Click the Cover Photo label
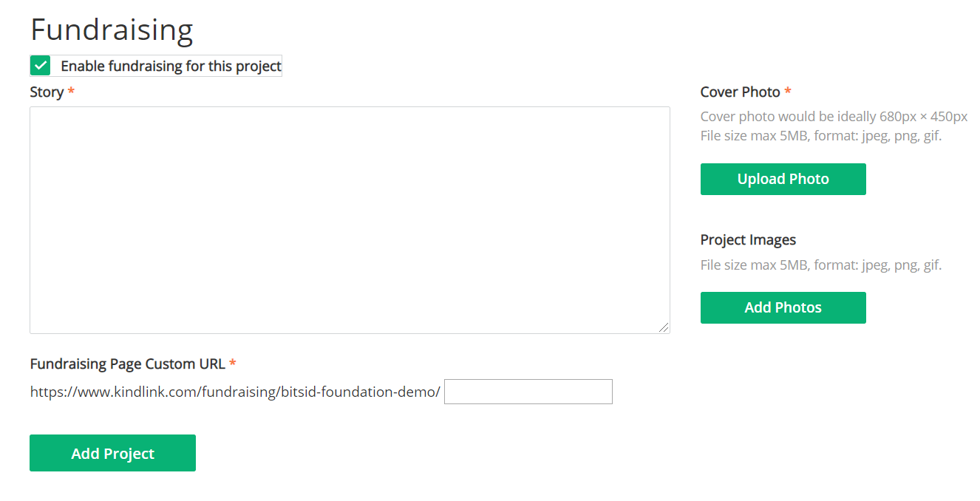The height and width of the screenshot is (501, 980). (740, 92)
